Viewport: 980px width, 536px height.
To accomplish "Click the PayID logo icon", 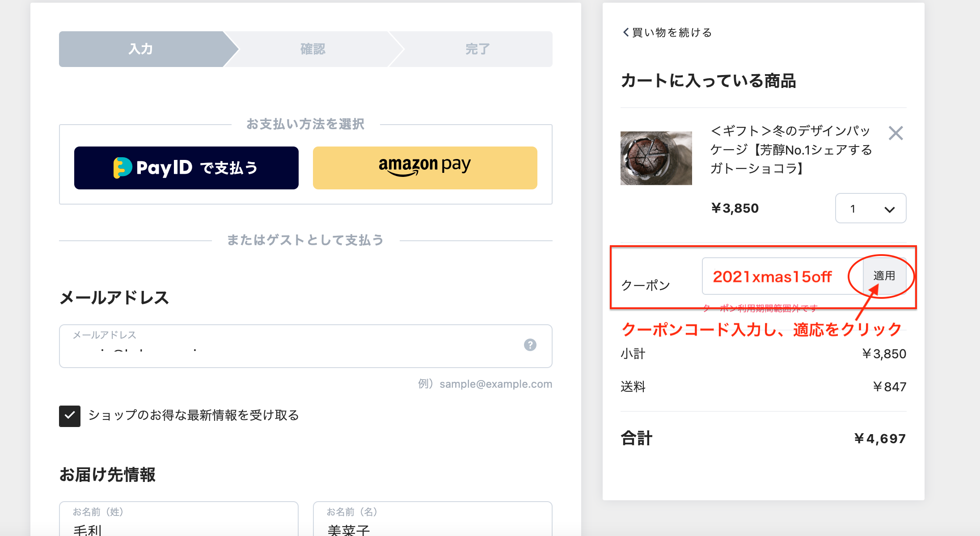I will click(122, 168).
